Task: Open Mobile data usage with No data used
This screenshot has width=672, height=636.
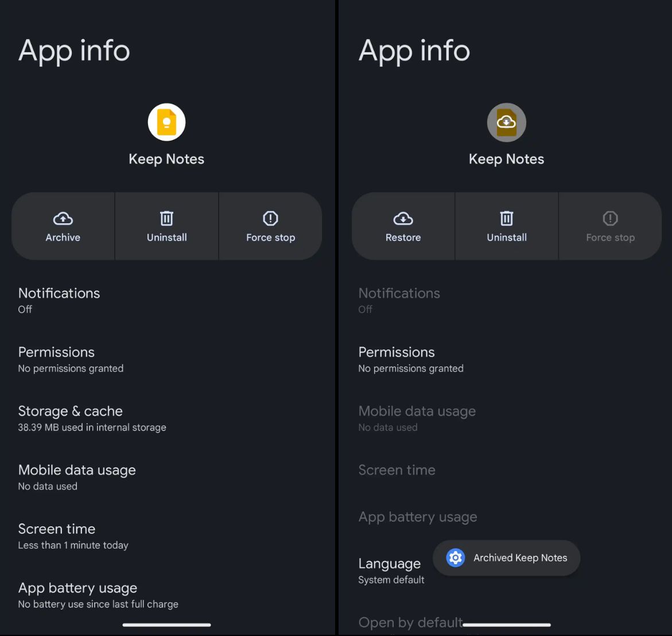Action: pos(77,478)
